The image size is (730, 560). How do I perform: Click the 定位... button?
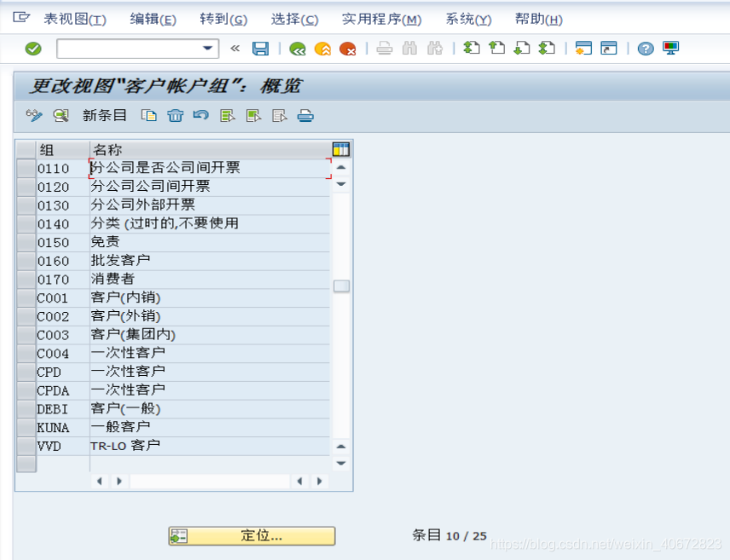tap(252, 536)
